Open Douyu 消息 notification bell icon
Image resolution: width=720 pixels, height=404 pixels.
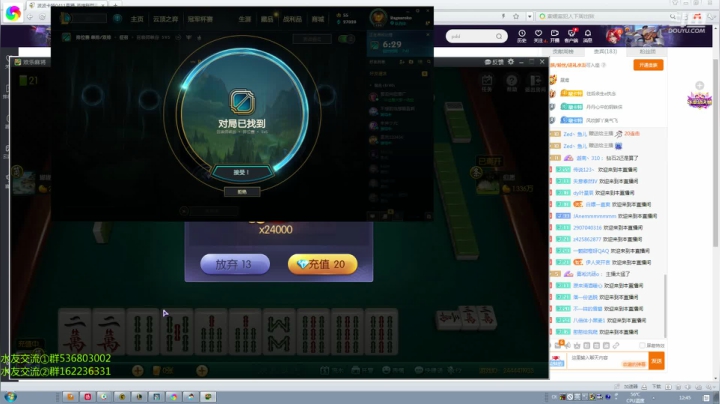pyautogui.click(x=588, y=36)
